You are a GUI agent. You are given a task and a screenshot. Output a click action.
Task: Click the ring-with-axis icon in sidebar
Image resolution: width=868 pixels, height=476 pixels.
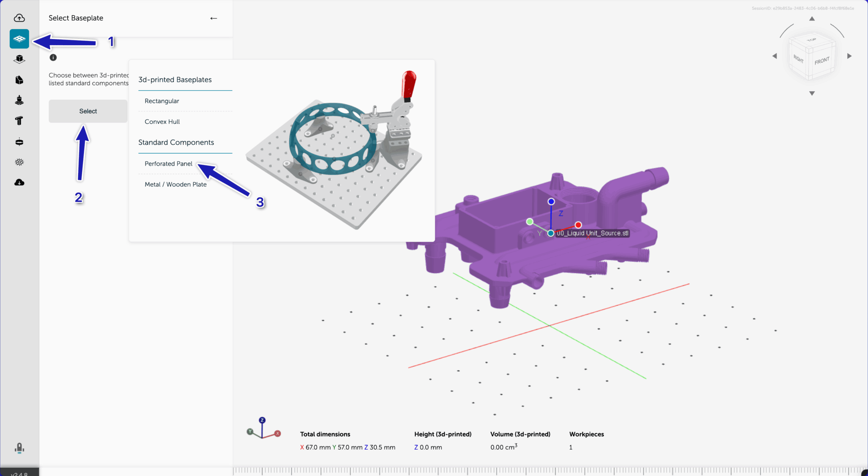click(19, 142)
